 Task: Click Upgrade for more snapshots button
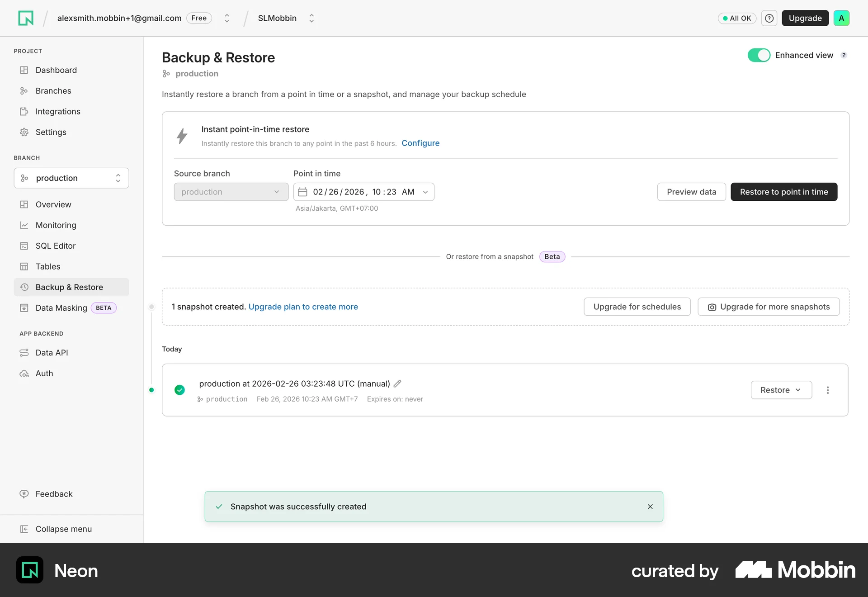769,307
